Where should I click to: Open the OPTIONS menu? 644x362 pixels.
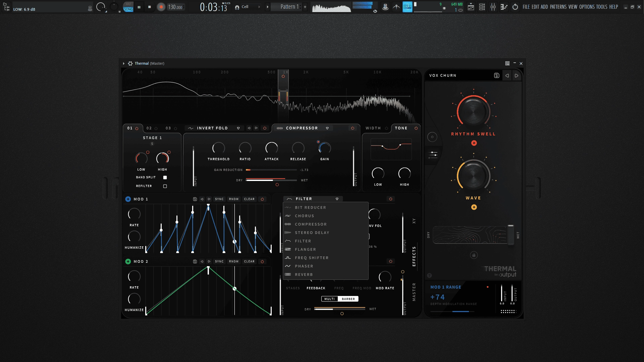point(587,7)
